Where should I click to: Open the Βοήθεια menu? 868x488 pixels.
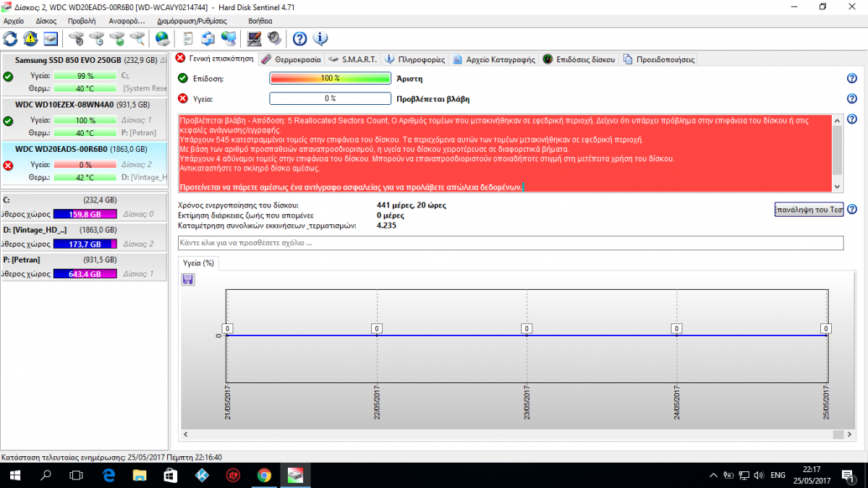[260, 21]
